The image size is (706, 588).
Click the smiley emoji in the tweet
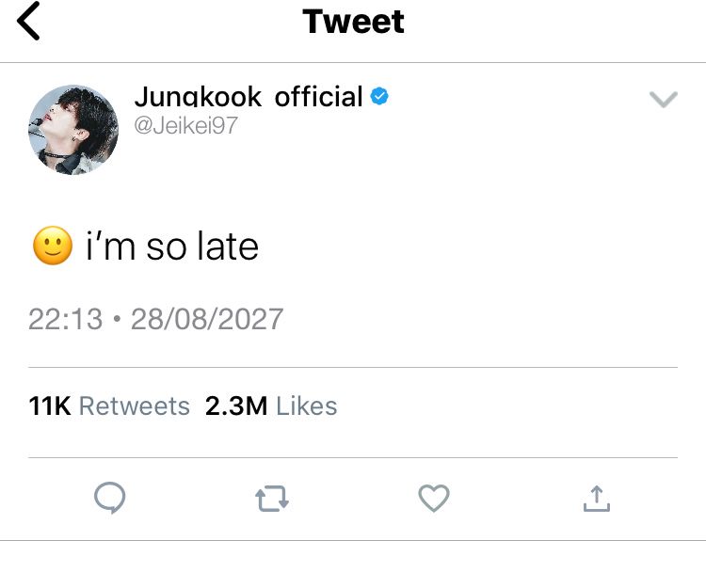pyautogui.click(x=53, y=246)
